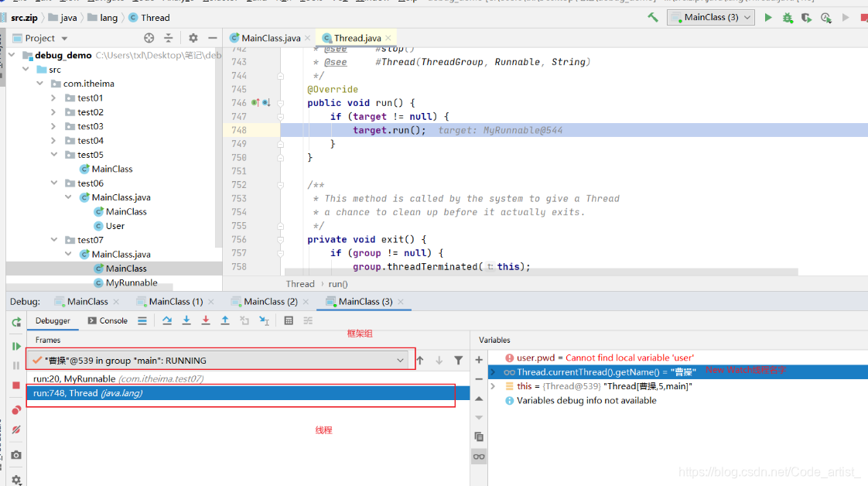Collapse the debug_demo project root
Viewport: 868px width, 486px height.
point(12,55)
